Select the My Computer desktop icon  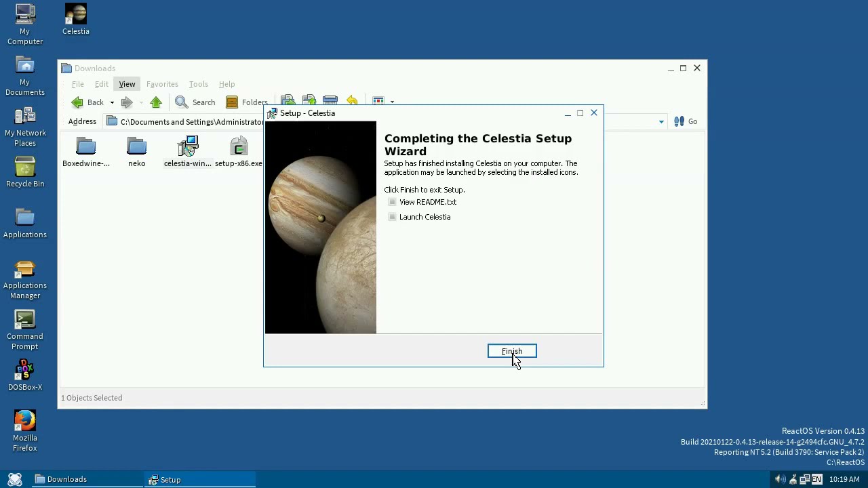pyautogui.click(x=25, y=24)
